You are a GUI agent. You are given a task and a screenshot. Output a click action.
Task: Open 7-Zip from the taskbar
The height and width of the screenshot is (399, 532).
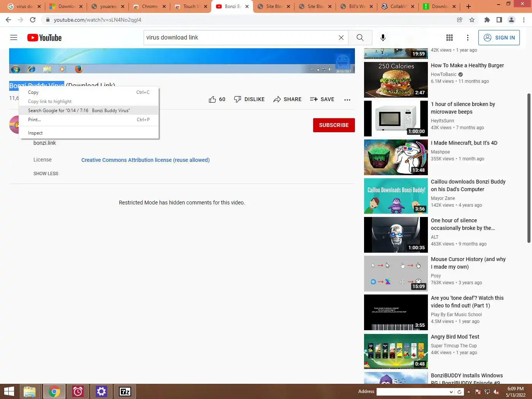tap(125, 391)
